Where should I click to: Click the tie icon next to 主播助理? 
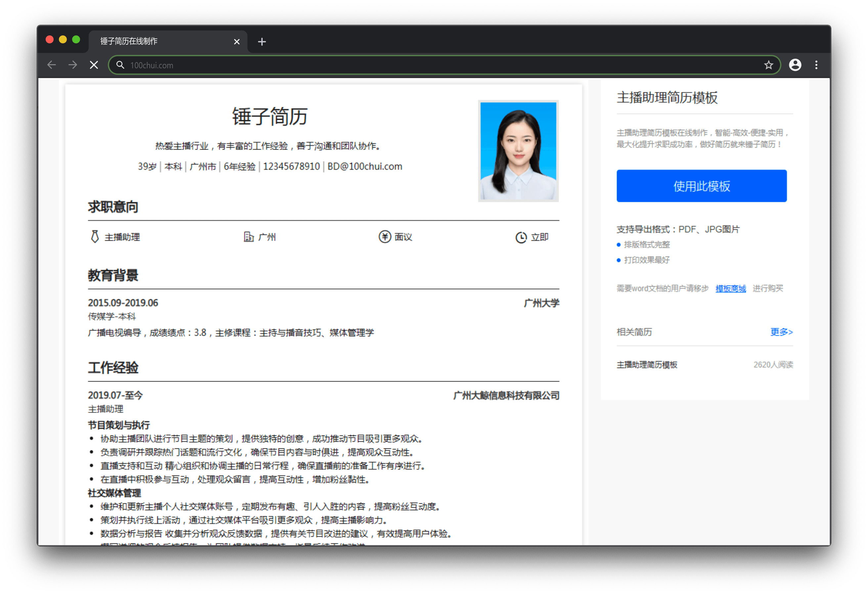(95, 237)
